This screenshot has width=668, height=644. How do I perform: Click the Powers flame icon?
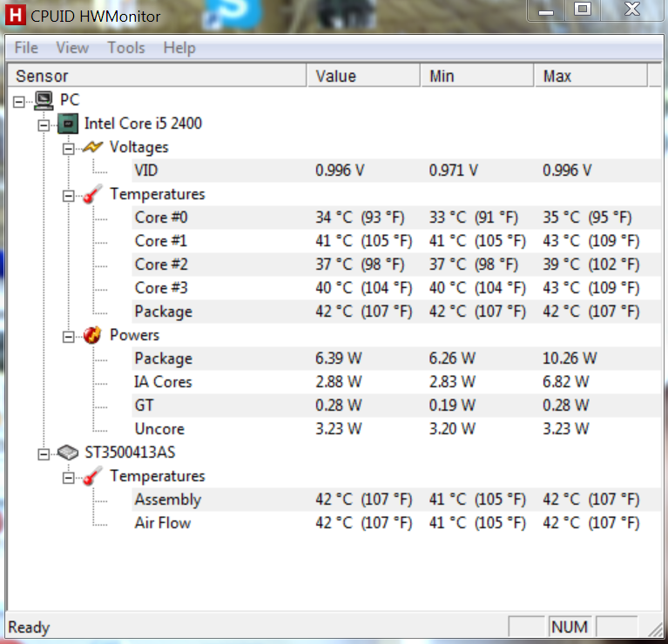92,335
